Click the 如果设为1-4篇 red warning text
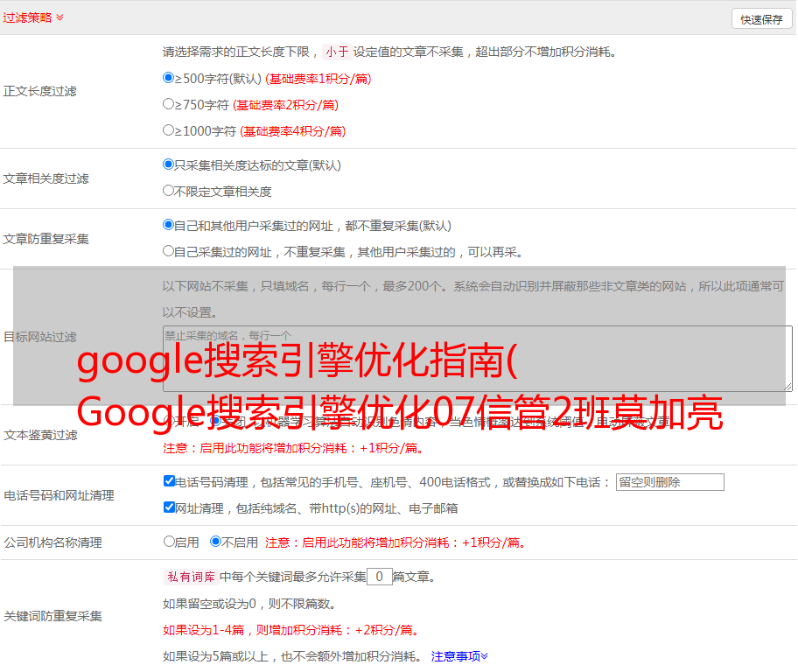The height and width of the screenshot is (672, 798). click(292, 630)
